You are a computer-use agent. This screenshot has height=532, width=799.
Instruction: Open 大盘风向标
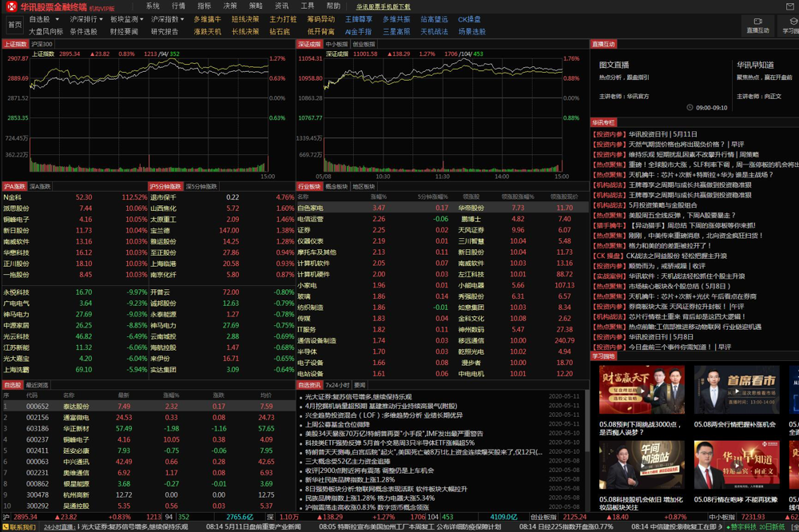[x=46, y=32]
